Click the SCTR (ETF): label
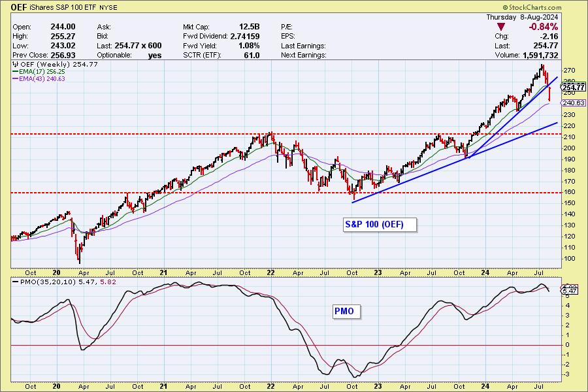The width and height of the screenshot is (588, 392). 202,55
